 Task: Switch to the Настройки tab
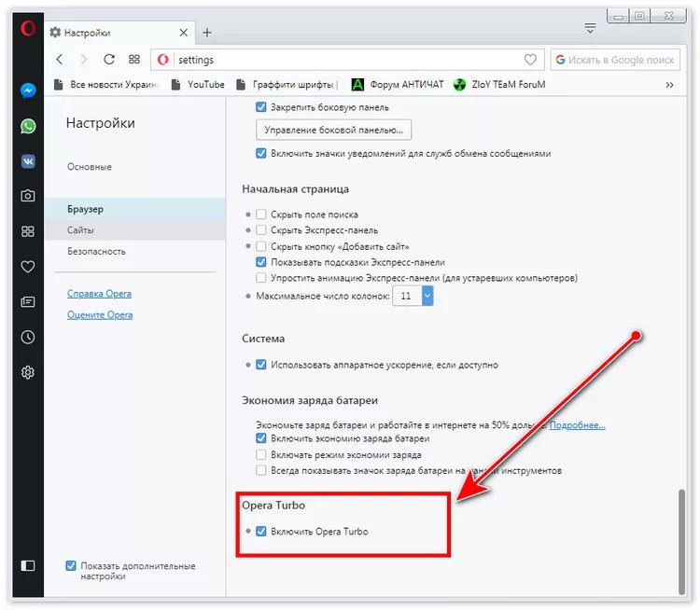(x=119, y=33)
